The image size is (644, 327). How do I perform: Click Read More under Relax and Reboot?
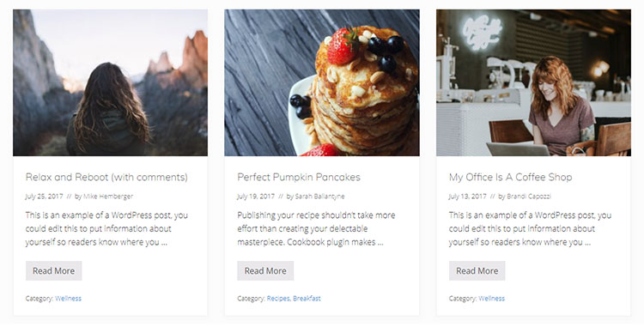pos(54,271)
